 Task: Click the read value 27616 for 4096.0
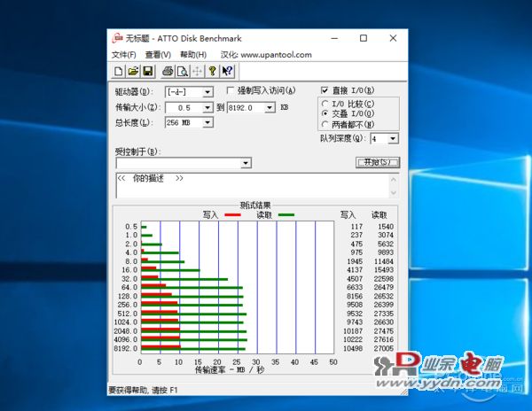pos(384,339)
